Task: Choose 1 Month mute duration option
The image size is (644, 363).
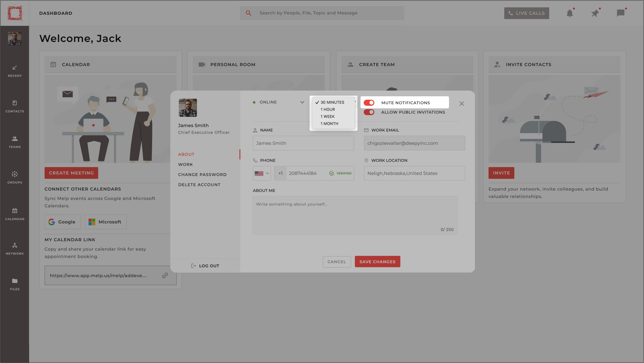Action: click(329, 123)
